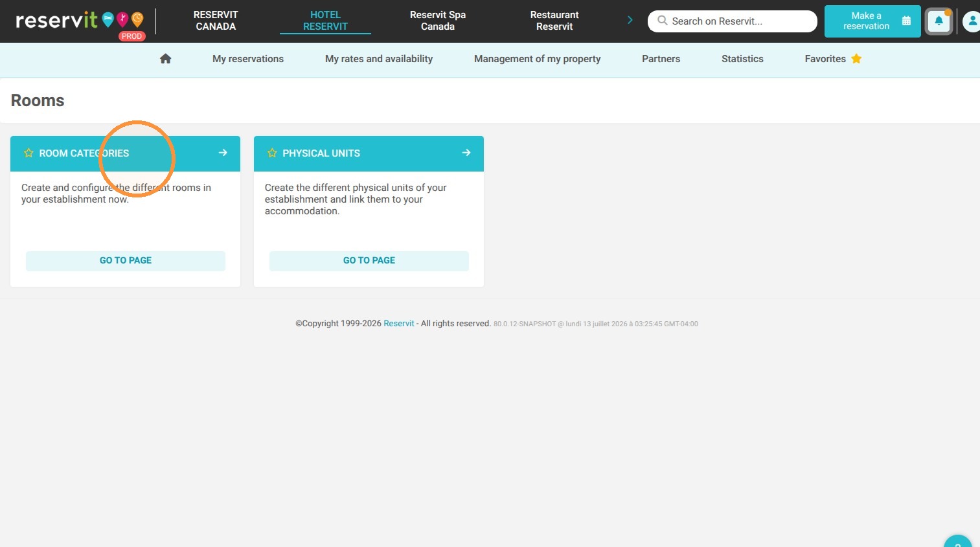Click the reservit logo

point(57,21)
